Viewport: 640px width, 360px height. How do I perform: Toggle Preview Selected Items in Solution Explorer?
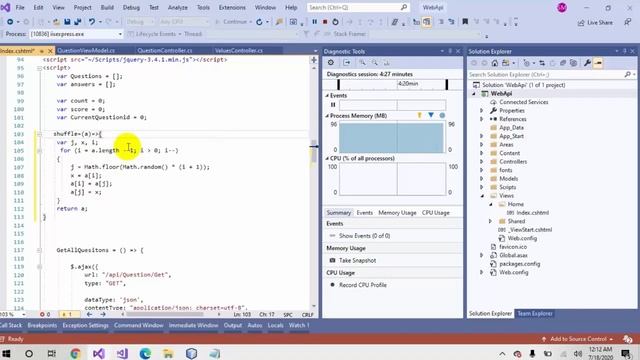pyautogui.click(x=598, y=63)
